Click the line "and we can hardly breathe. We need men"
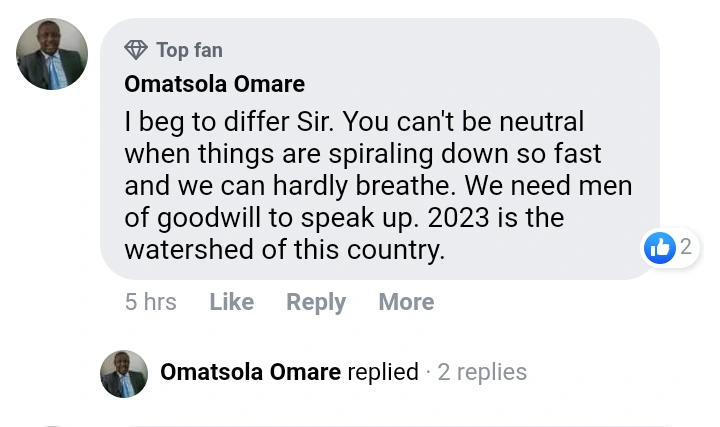Image resolution: width=720 pixels, height=427 pixels. click(378, 186)
